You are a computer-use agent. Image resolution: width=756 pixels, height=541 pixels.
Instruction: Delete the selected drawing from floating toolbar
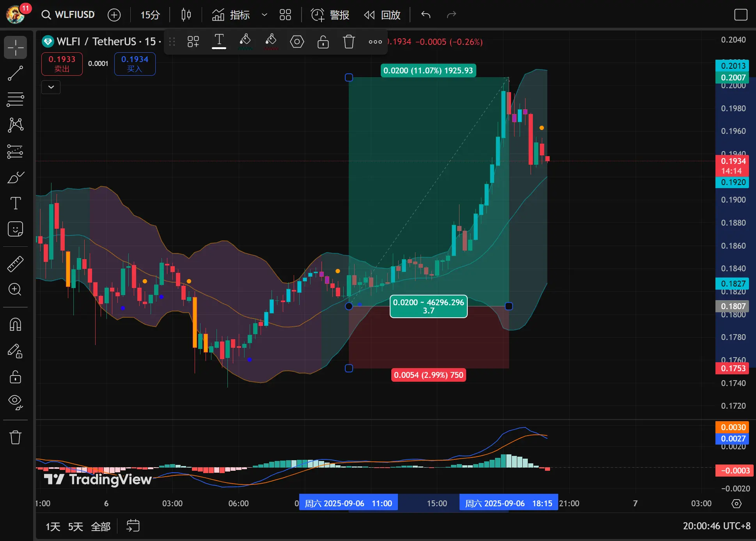[349, 41]
